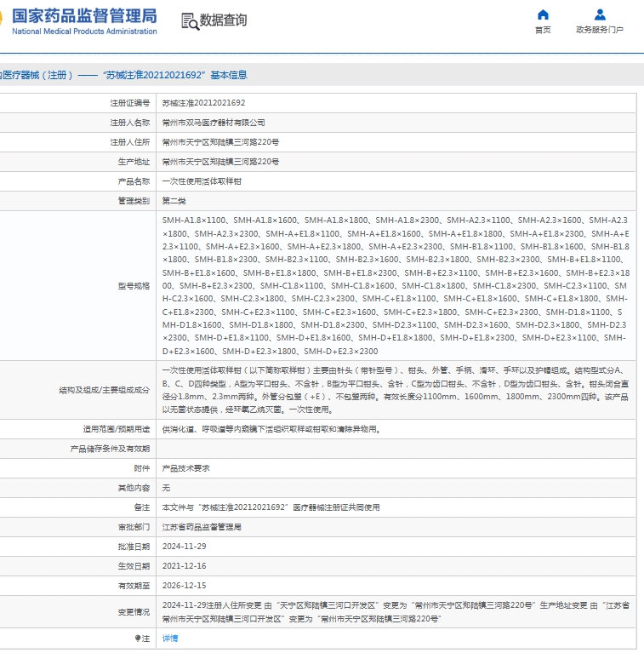This screenshot has width=644, height=653.
Task: Click the 生产地址 row label
Action: click(134, 162)
